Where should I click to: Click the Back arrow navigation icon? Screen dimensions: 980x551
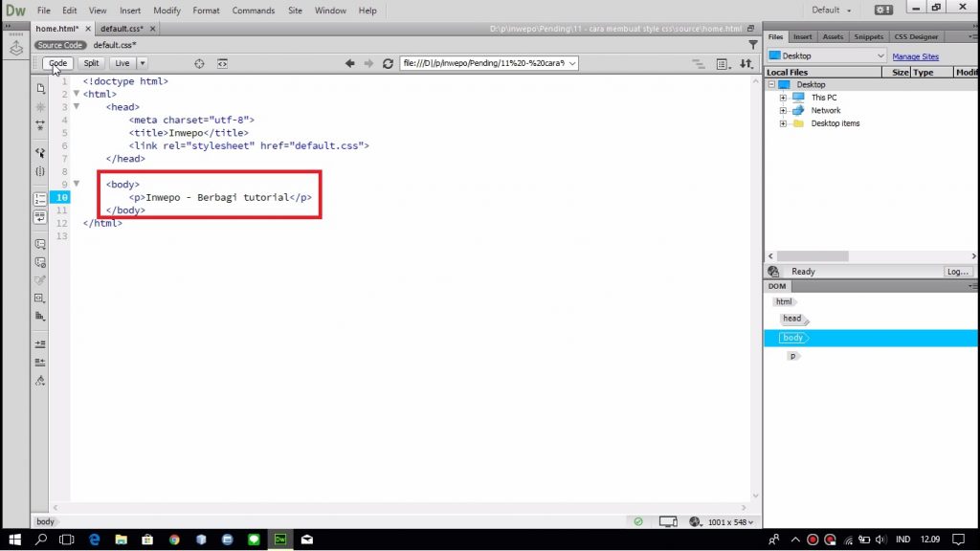(x=350, y=63)
